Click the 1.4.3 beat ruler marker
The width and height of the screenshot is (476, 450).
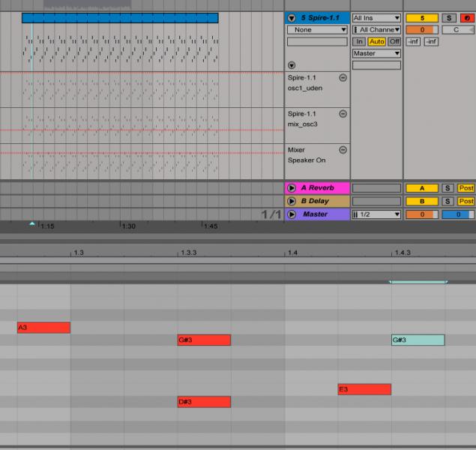tap(403, 253)
